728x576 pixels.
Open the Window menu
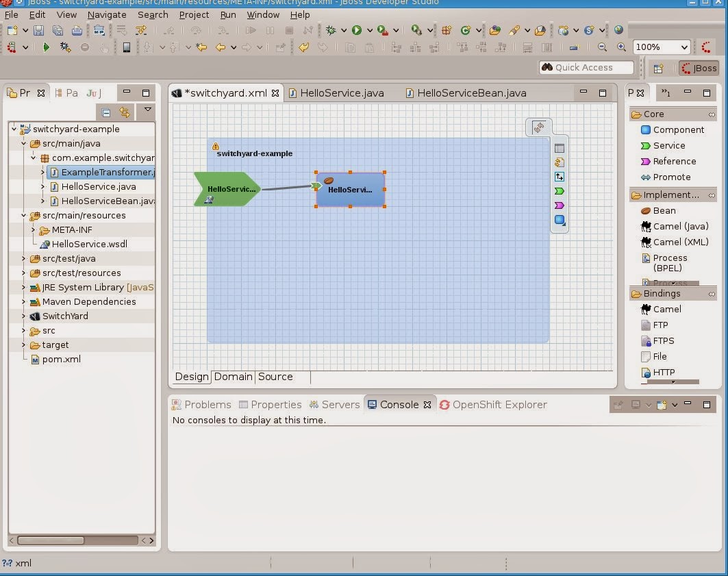click(x=263, y=15)
